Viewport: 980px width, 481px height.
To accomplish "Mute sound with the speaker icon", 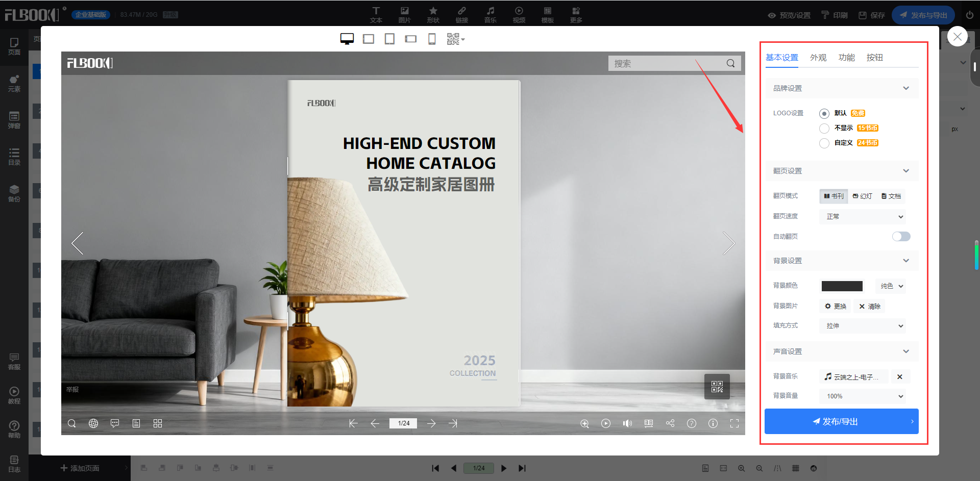I will click(627, 423).
